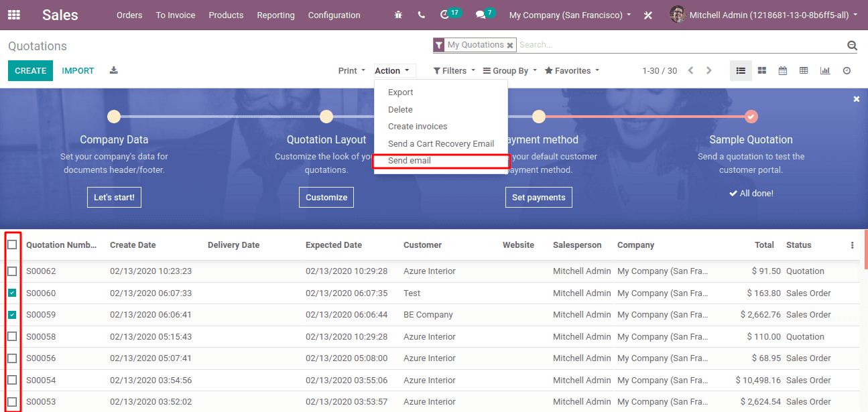The height and width of the screenshot is (412, 868).
Task: Click the Payment method step circle
Action: tap(539, 117)
